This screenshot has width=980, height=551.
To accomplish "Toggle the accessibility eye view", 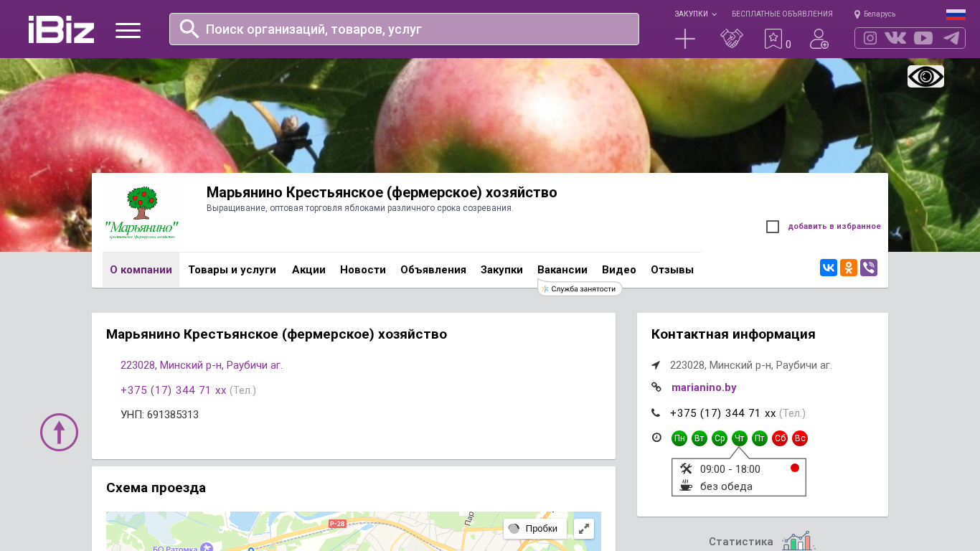I will click(925, 77).
